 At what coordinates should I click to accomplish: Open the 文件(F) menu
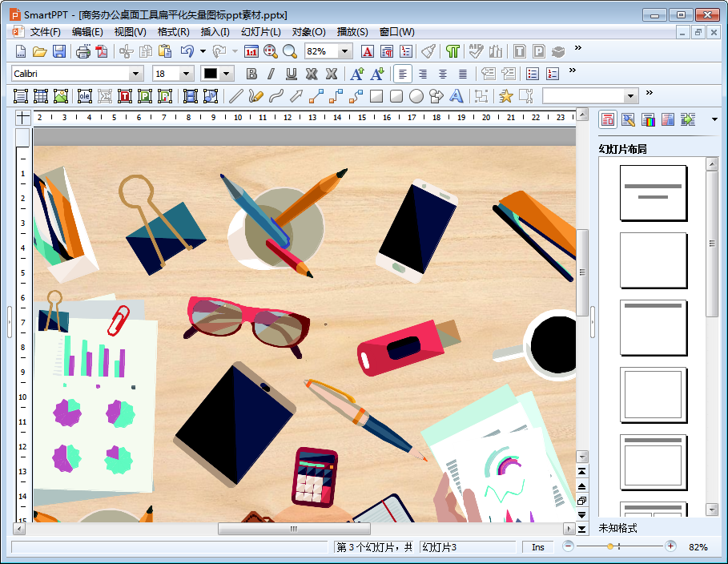(46, 32)
